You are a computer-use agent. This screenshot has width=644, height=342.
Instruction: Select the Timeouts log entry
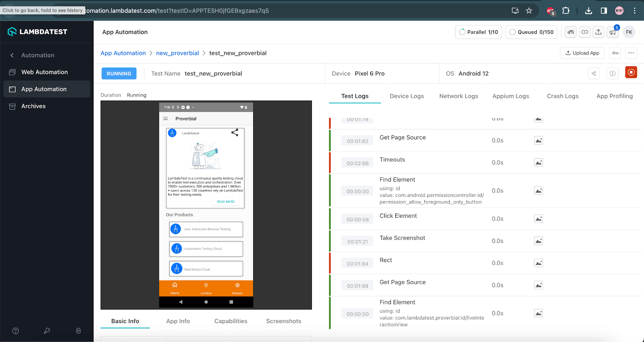pos(485,163)
